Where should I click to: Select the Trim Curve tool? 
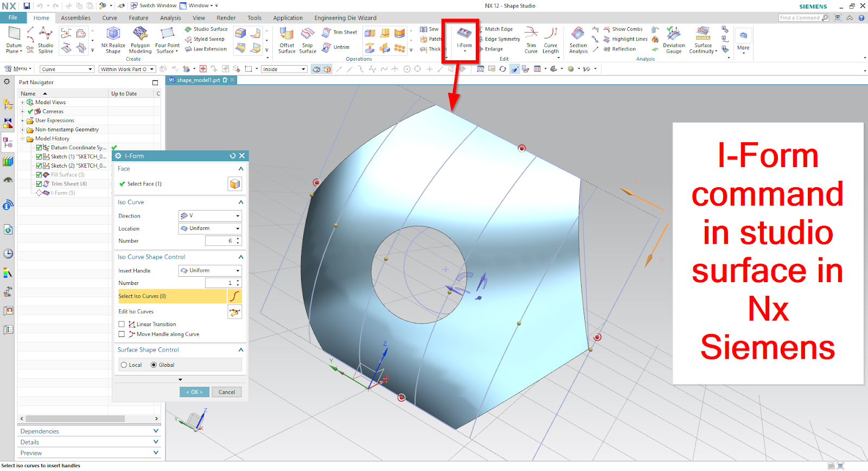point(531,40)
